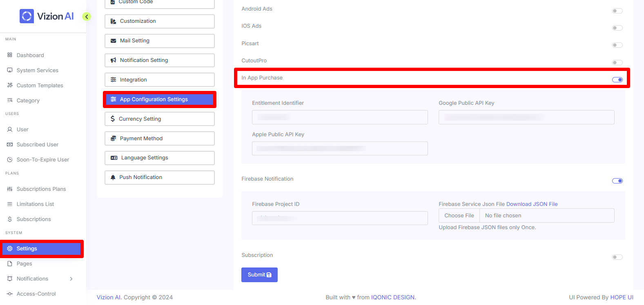Expand the Notifications sidebar submenu arrow

pos(71,279)
